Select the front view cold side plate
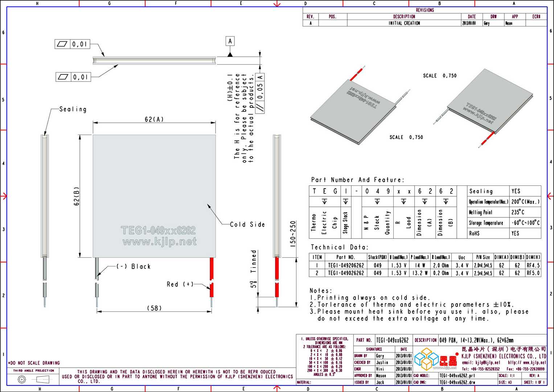Viewport: 554px width, 392px height. (154, 196)
